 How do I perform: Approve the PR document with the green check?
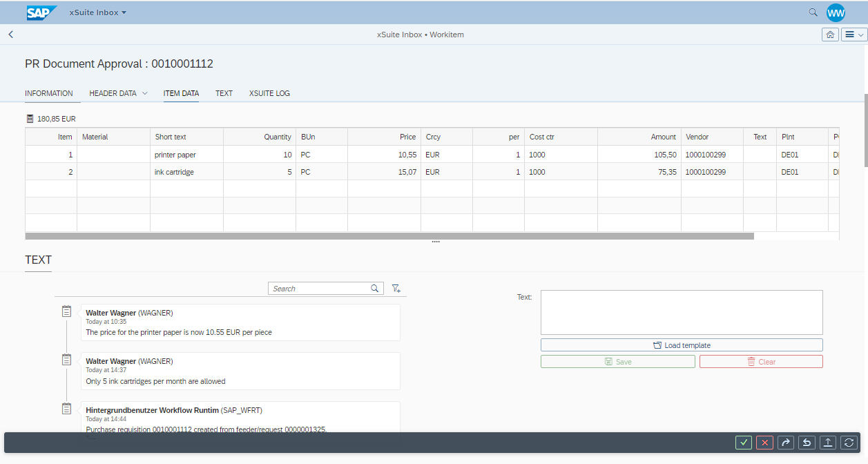744,443
